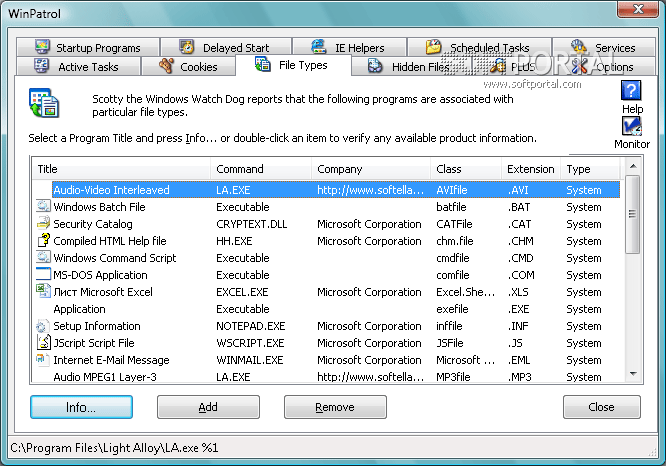
Task: Click the Compiled HTML Help file icon
Action: pyautogui.click(x=43, y=241)
